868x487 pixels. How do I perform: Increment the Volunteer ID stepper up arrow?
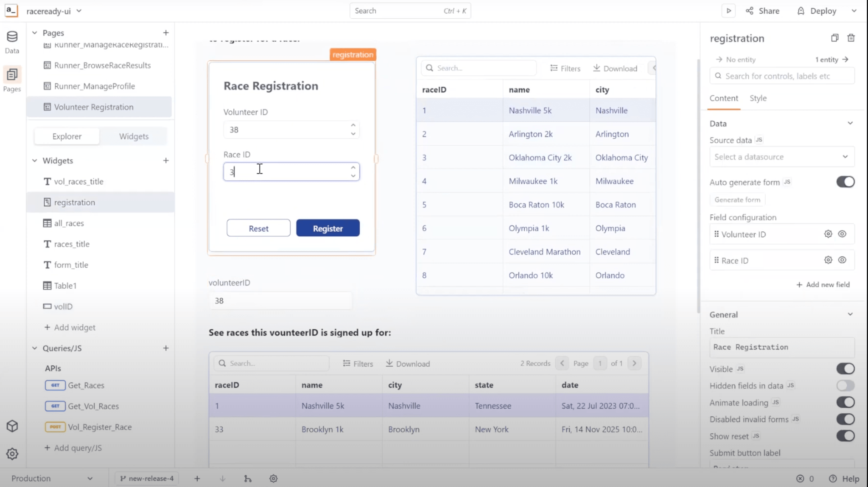[x=353, y=125]
